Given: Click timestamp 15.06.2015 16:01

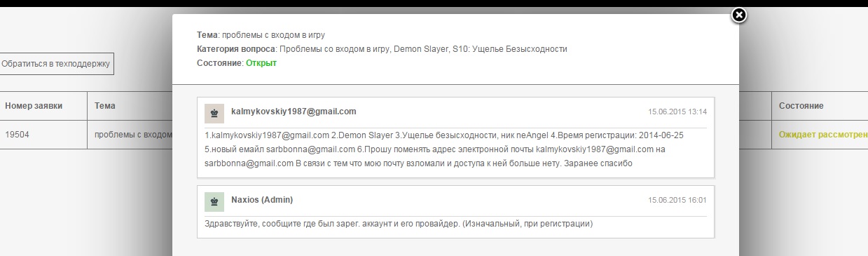Looking at the screenshot, I should tap(677, 200).
